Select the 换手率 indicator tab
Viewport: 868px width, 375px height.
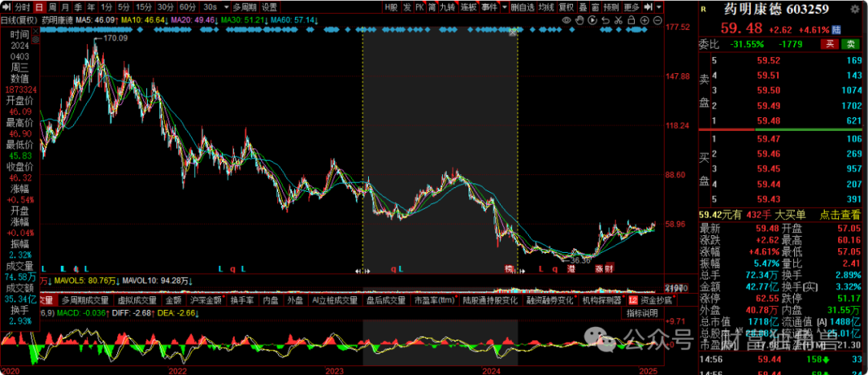[242, 300]
